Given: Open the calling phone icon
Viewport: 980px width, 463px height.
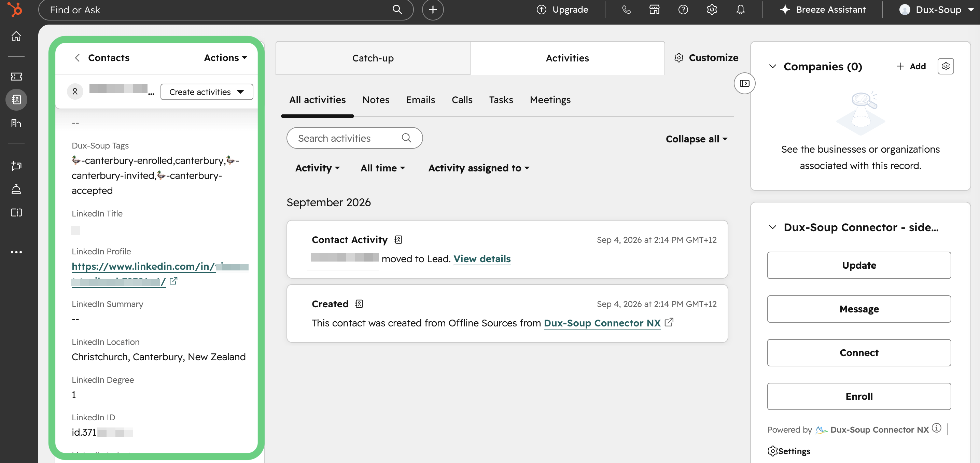Looking at the screenshot, I should pyautogui.click(x=626, y=10).
